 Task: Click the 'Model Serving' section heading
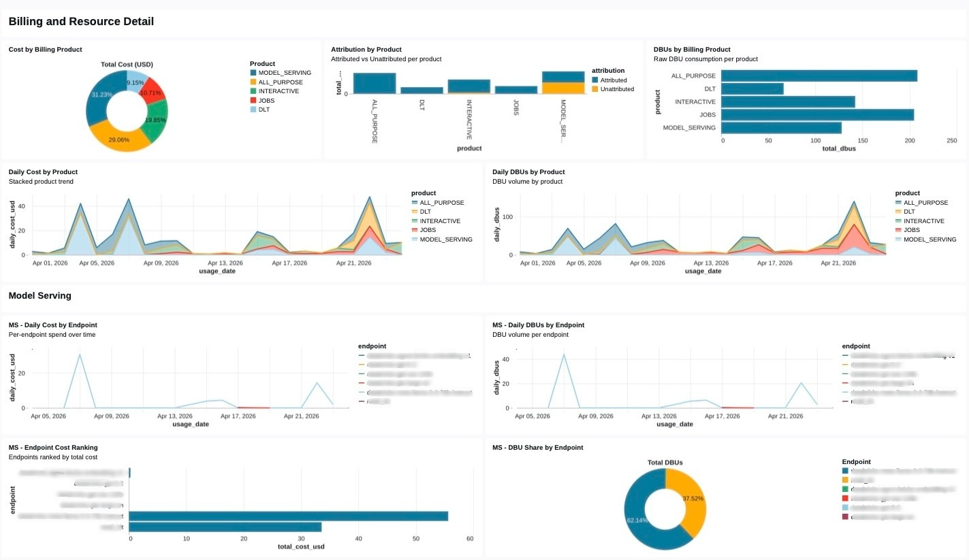(40, 295)
